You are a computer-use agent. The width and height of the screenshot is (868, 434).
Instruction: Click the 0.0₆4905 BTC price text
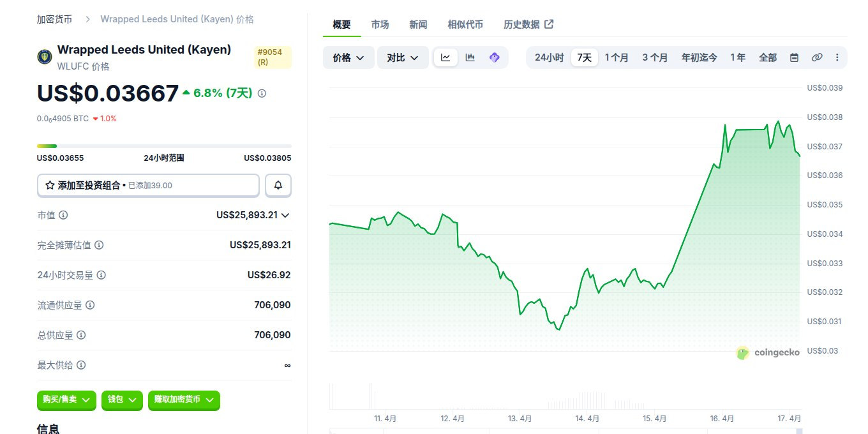(63, 119)
